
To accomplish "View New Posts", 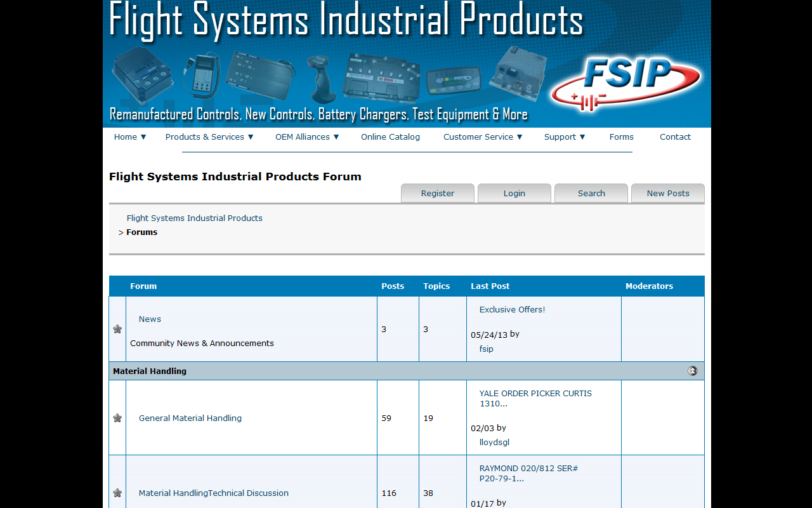I will click(x=667, y=193).
